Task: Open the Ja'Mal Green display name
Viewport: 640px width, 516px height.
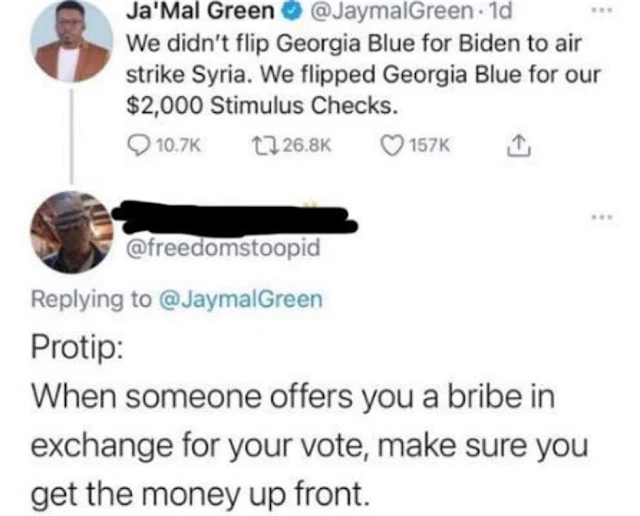Action: [x=200, y=11]
